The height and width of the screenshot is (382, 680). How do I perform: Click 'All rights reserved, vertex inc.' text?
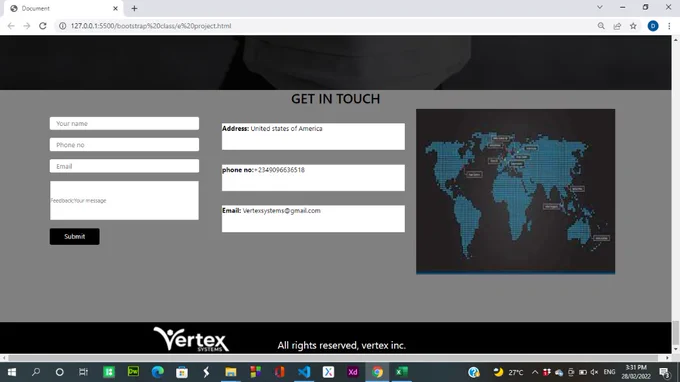click(342, 346)
